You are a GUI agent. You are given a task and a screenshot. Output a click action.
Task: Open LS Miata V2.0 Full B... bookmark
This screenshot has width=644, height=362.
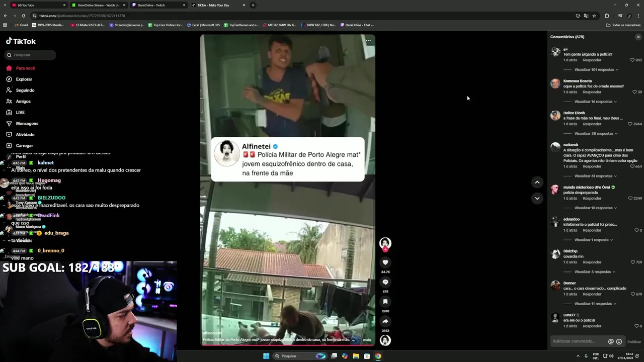click(88, 25)
